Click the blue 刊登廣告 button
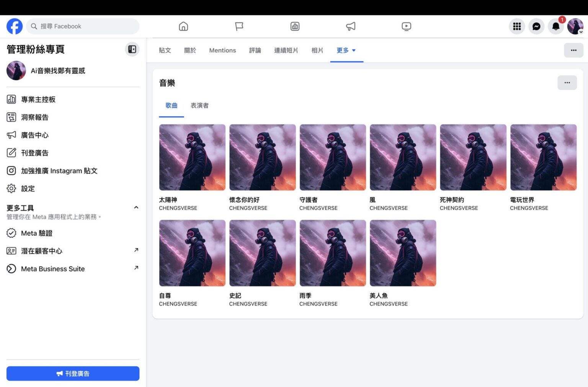Viewport: 588px width, 387px height. [x=73, y=374]
